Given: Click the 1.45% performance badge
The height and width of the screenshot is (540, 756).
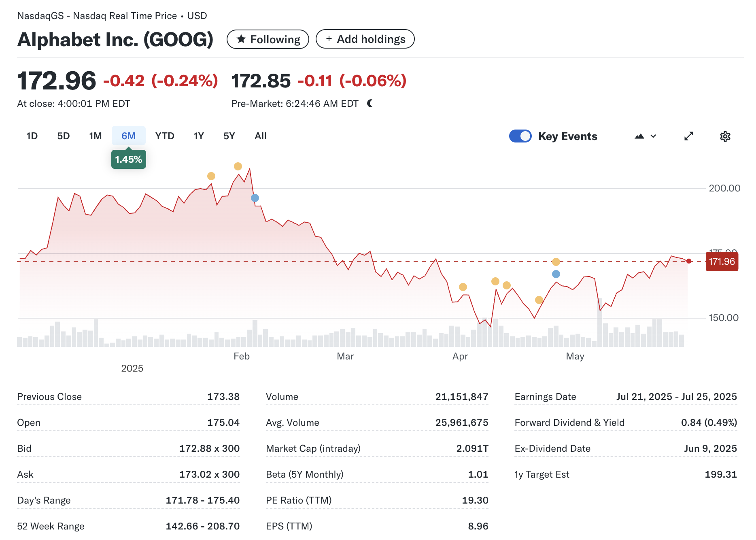Looking at the screenshot, I should [129, 159].
